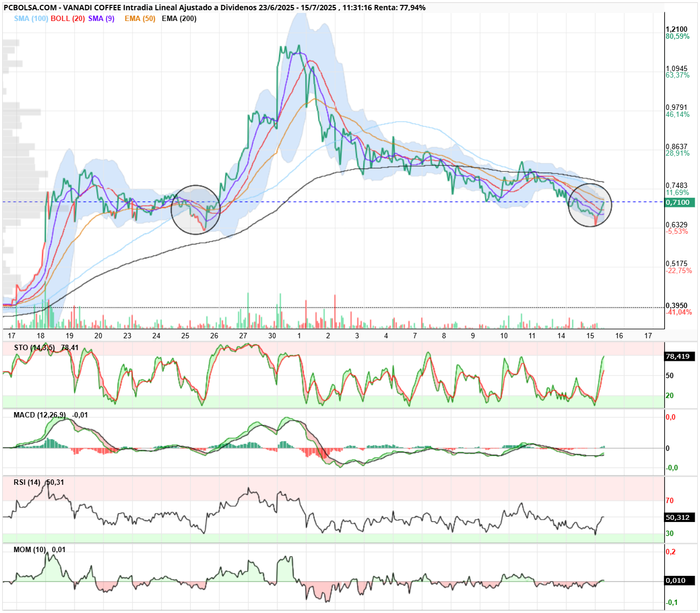Select the BOLL (20) legend label
This screenshot has width=700, height=613.
click(x=68, y=18)
